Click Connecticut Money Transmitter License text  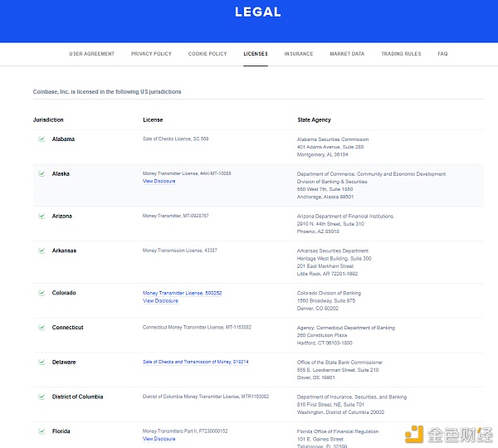[x=197, y=327]
